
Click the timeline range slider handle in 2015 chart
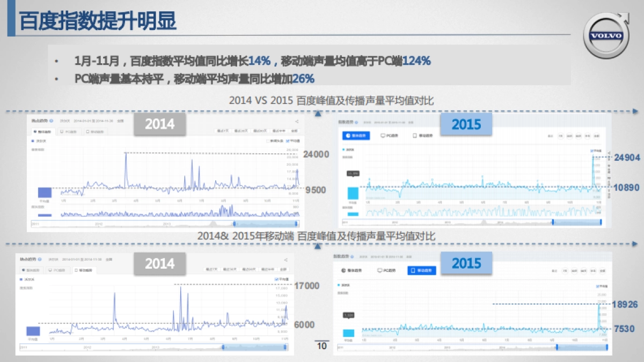pyautogui.click(x=601, y=221)
